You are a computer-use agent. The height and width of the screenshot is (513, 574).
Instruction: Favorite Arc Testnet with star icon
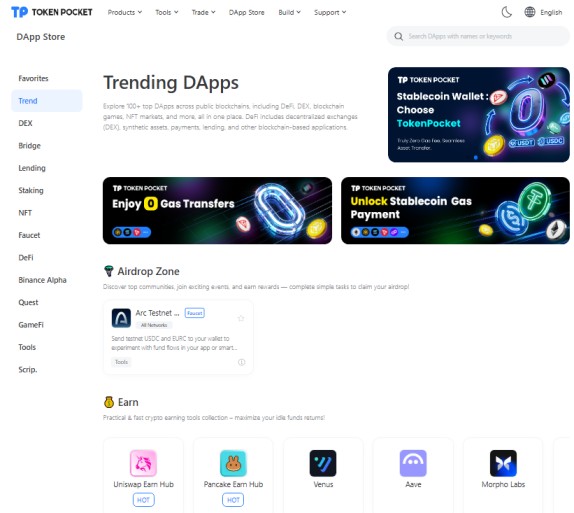241,318
